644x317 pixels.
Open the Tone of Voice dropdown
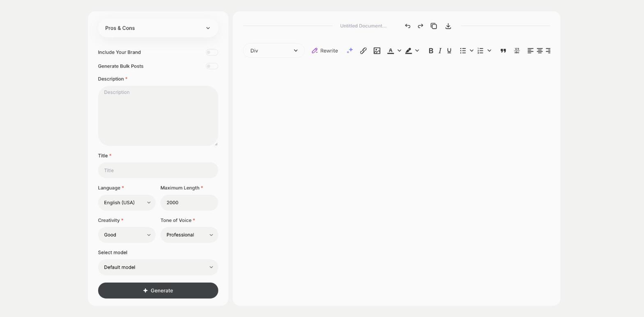[x=189, y=235]
